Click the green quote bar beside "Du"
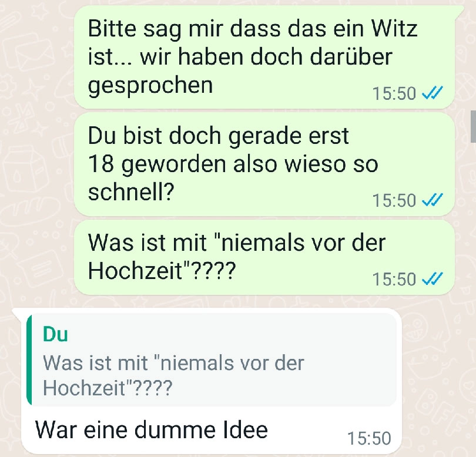Viewport: 476px width, 457px height. coord(29,360)
